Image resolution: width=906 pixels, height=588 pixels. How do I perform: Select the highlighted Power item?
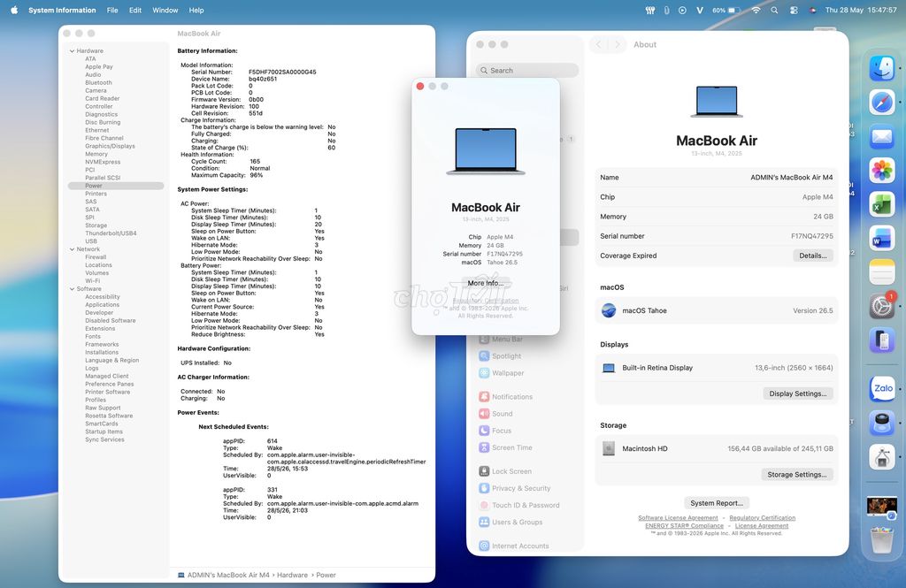point(116,186)
